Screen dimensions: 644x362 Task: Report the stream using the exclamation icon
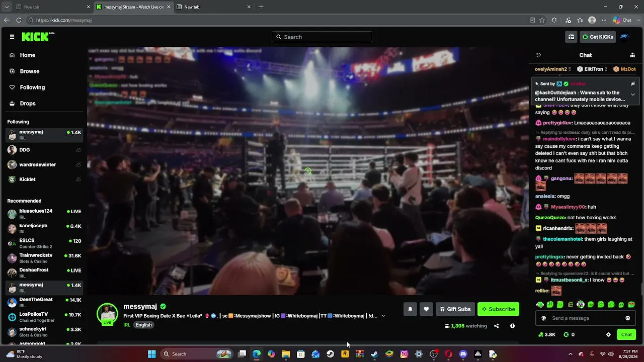pyautogui.click(x=512, y=326)
